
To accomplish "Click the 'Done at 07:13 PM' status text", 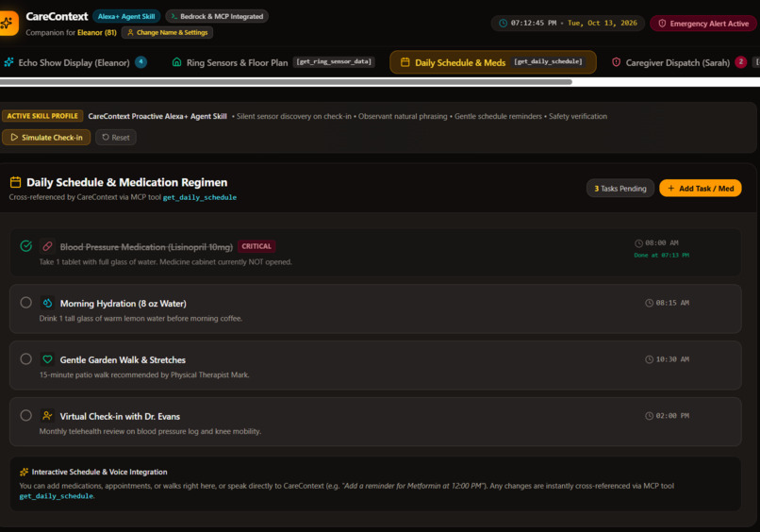I will [662, 255].
